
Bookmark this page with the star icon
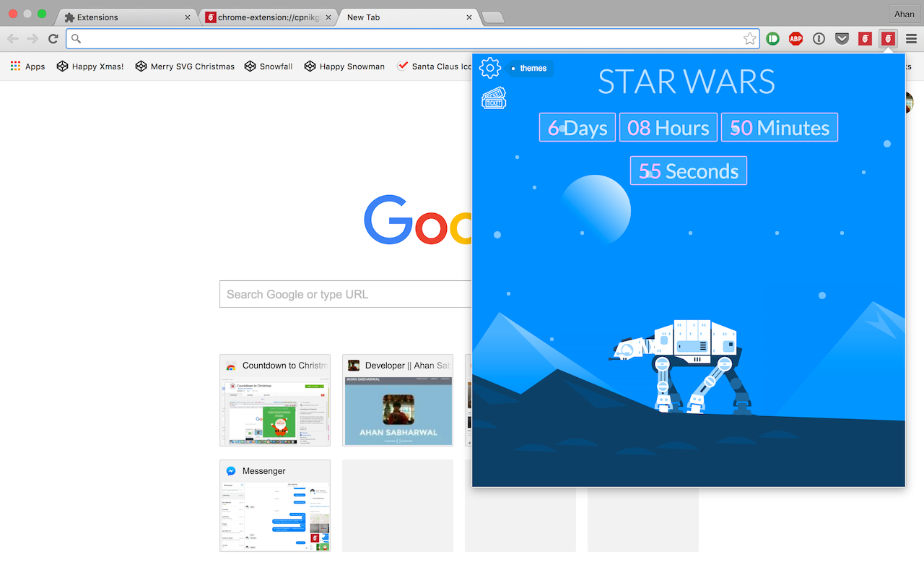750,39
